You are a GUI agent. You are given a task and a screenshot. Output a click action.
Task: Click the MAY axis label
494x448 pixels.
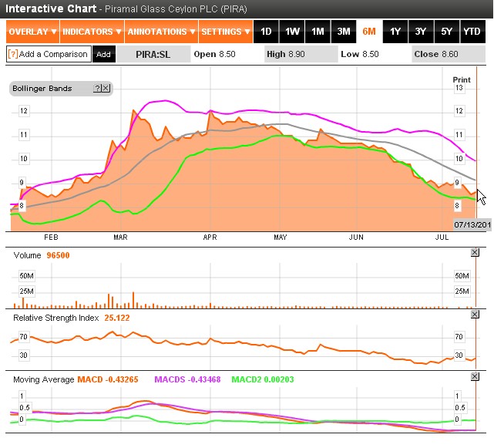click(x=281, y=237)
